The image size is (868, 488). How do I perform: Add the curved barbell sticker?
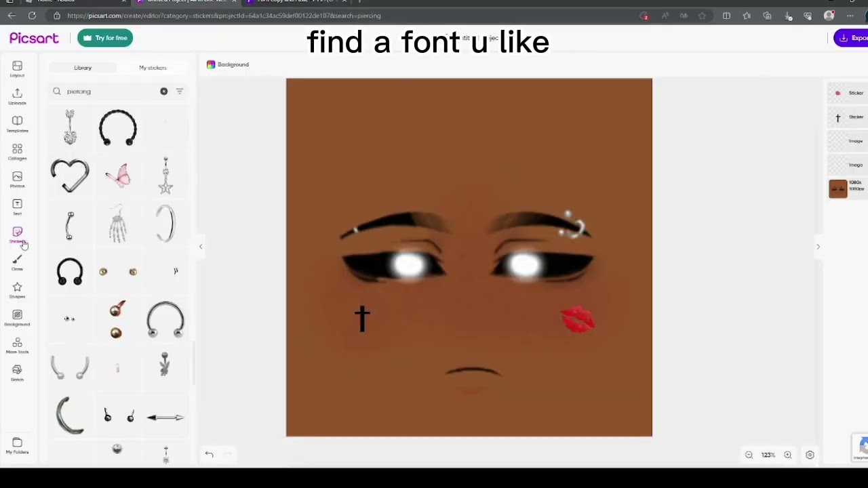click(70, 226)
